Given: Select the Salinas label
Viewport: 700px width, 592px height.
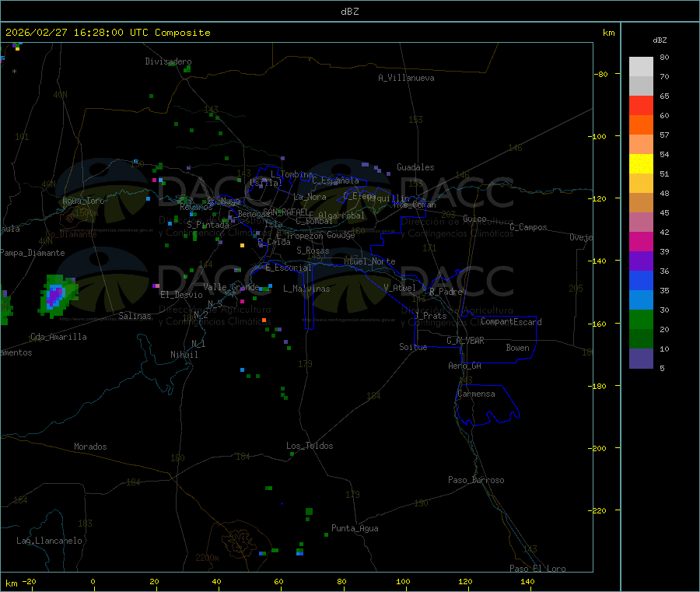Looking at the screenshot, I should (x=135, y=316).
